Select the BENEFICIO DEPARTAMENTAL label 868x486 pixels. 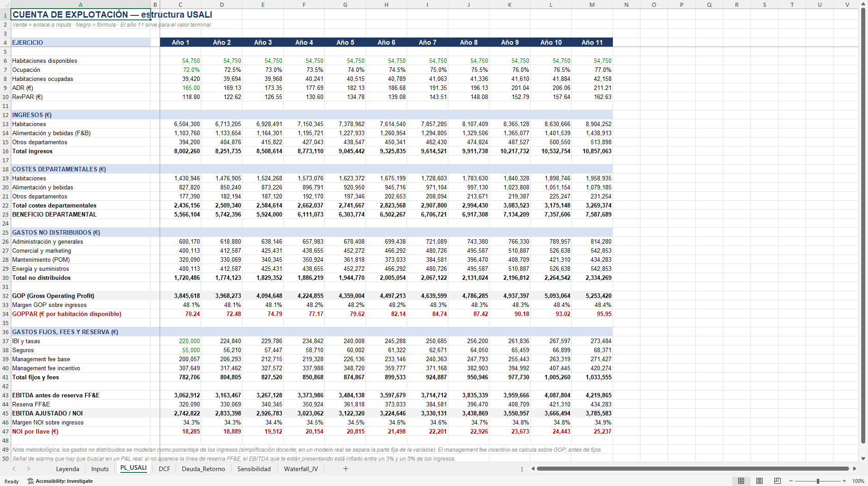pyautogui.click(x=81, y=214)
